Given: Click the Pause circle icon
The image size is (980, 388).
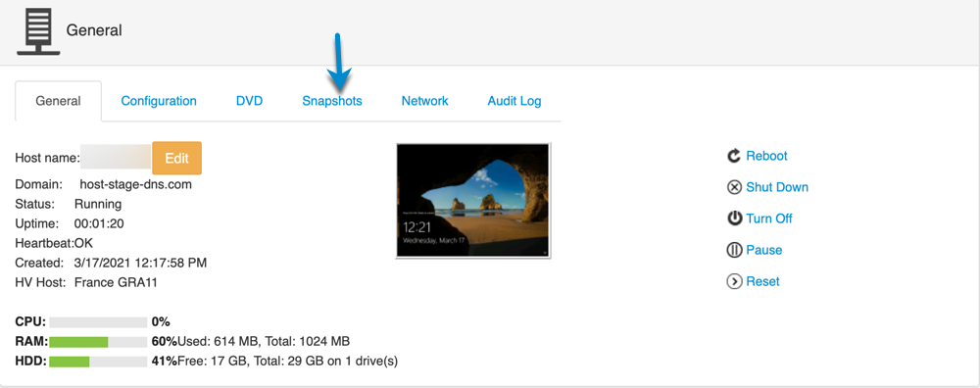Looking at the screenshot, I should (734, 250).
